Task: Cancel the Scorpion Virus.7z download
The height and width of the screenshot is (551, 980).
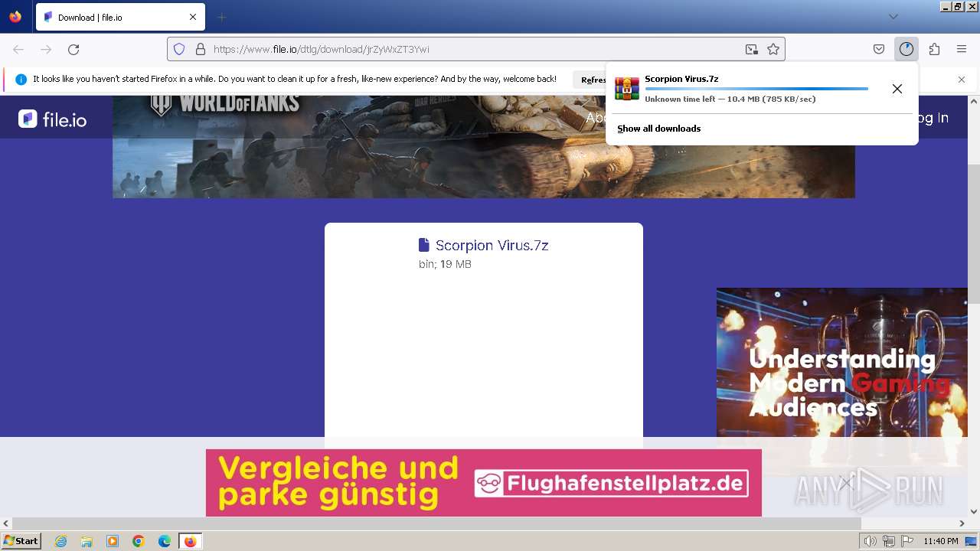Action: point(897,89)
